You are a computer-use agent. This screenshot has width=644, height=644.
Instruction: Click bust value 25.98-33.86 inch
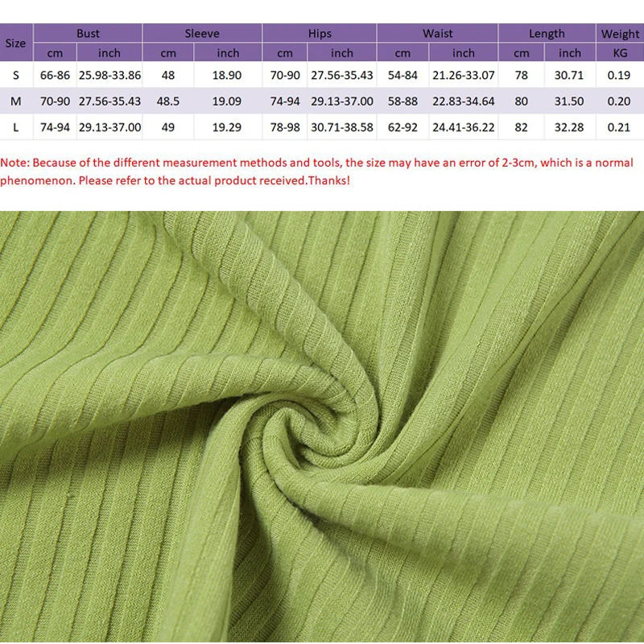click(x=109, y=75)
